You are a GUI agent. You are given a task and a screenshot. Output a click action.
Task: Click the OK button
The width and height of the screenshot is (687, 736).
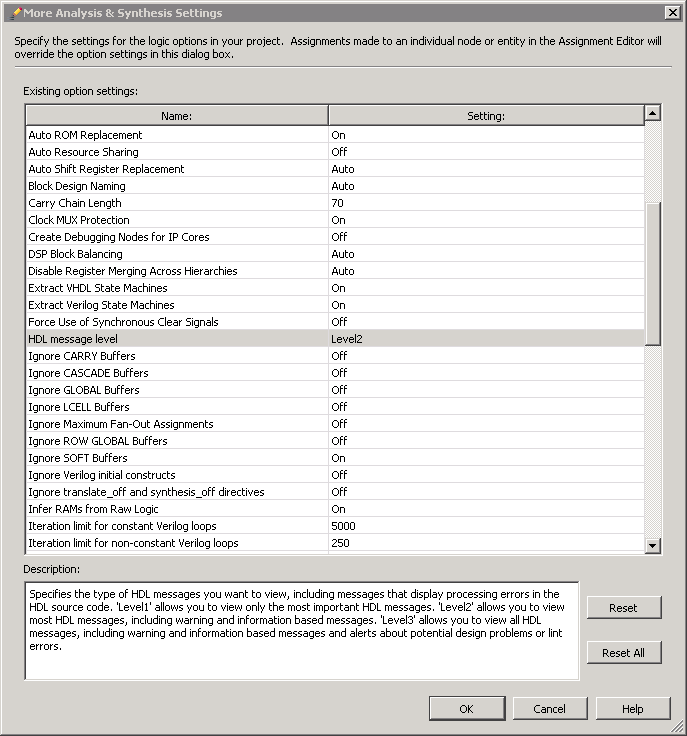(x=466, y=709)
